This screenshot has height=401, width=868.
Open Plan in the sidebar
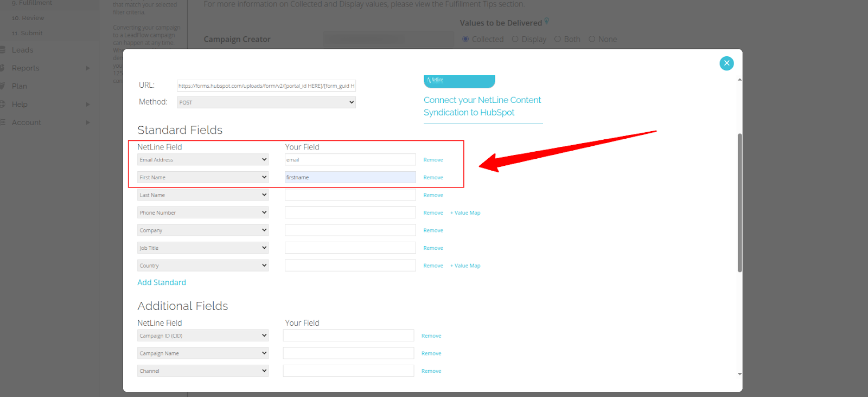(20, 86)
